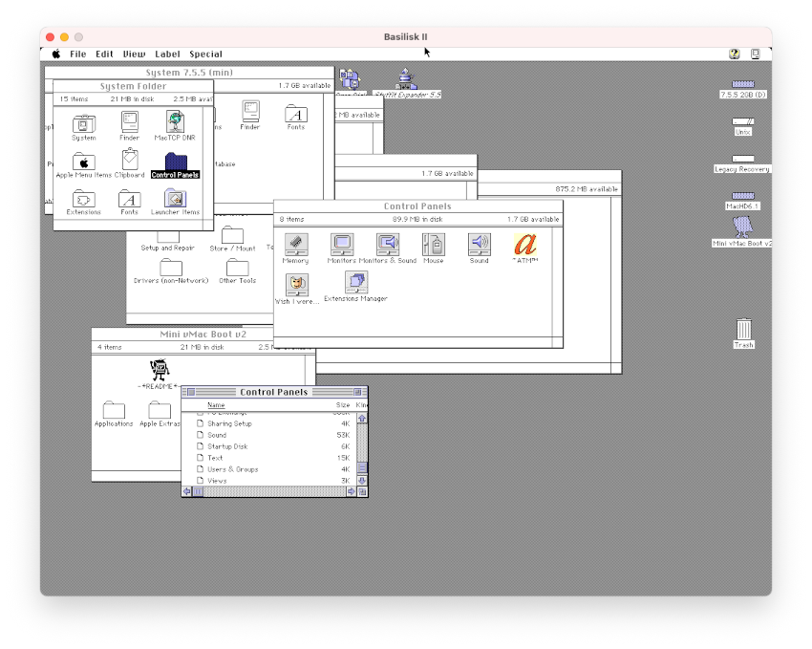Click the vertical scrollbar down arrow
812x649 pixels.
362,481
